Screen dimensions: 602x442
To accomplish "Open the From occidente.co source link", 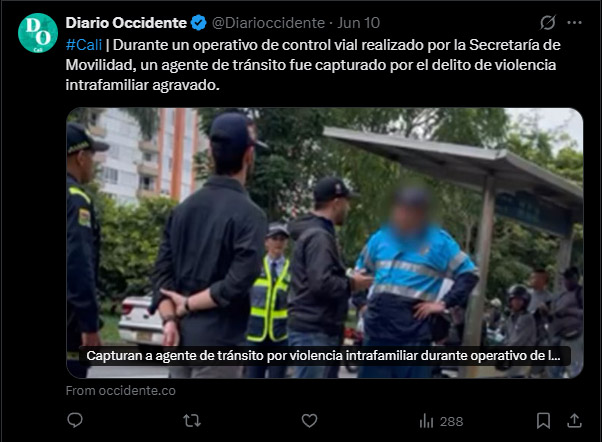I will point(121,391).
